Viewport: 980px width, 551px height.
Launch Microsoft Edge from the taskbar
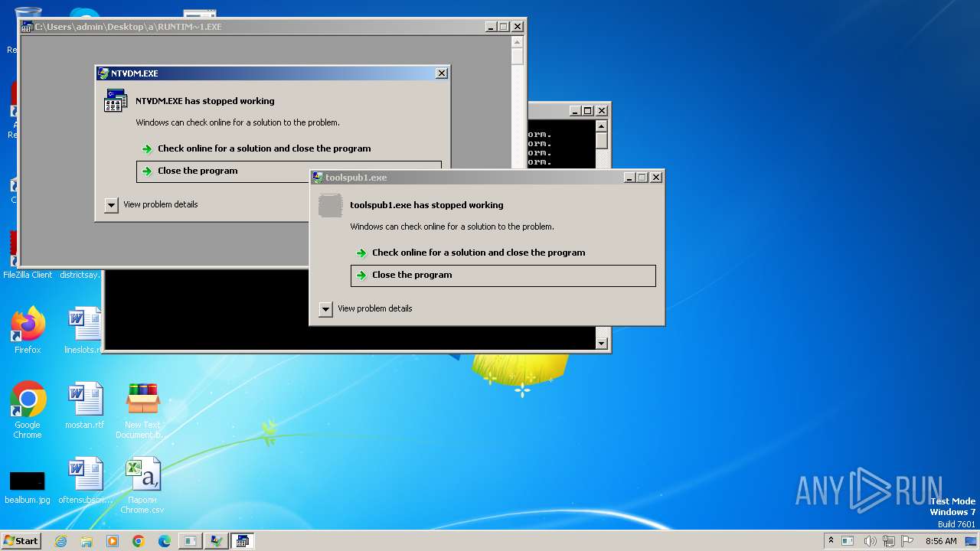(x=165, y=541)
